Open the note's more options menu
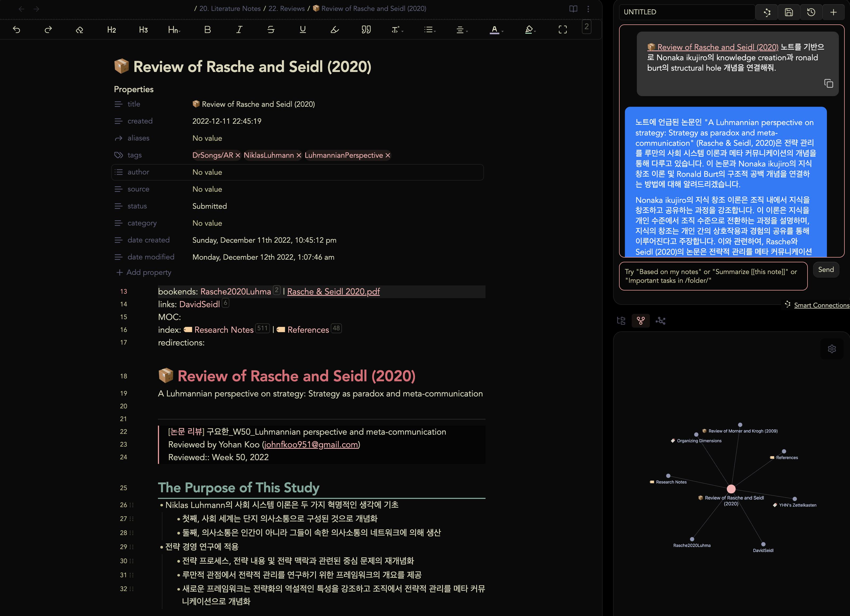The width and height of the screenshot is (850, 616). [x=588, y=8]
